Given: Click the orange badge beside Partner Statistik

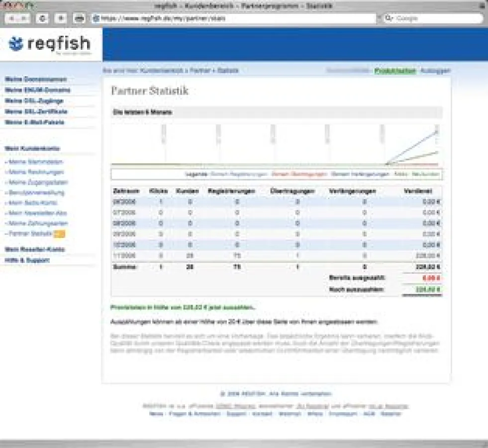Looking at the screenshot, I should click(60, 233).
